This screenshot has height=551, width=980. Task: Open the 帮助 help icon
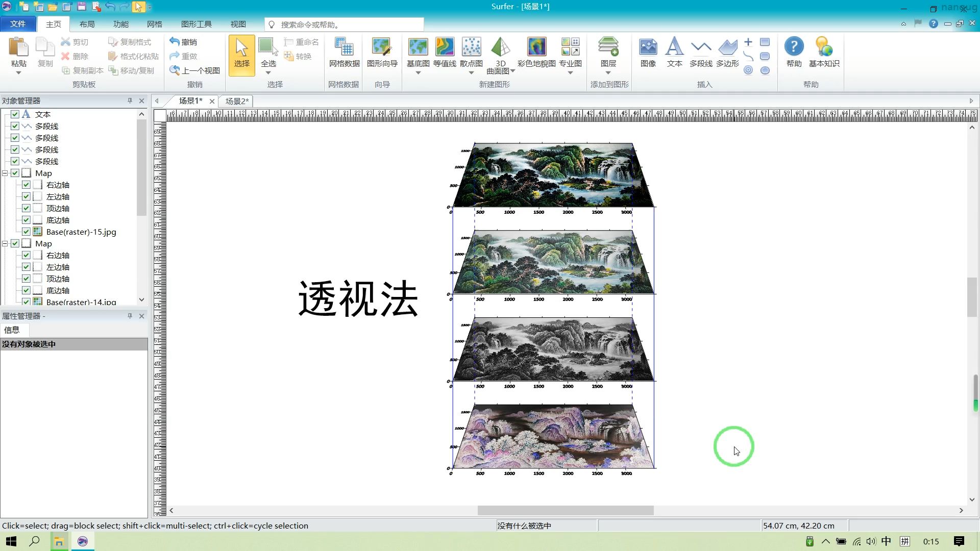click(x=794, y=47)
